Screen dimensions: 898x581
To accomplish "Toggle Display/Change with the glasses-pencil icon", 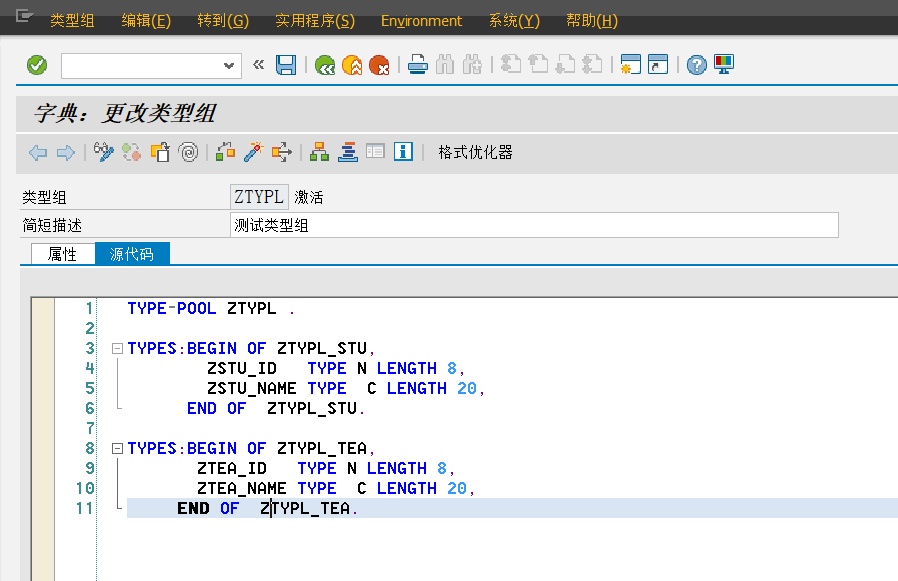I will coord(102,151).
